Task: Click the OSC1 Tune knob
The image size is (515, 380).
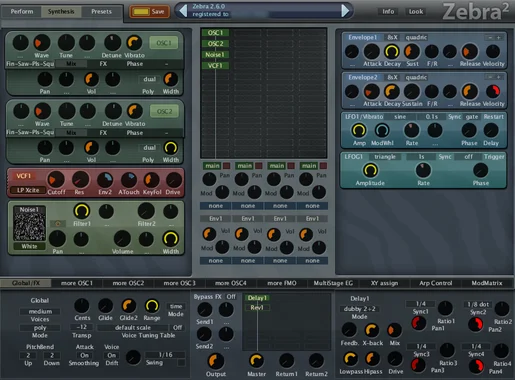Action: click(x=66, y=43)
